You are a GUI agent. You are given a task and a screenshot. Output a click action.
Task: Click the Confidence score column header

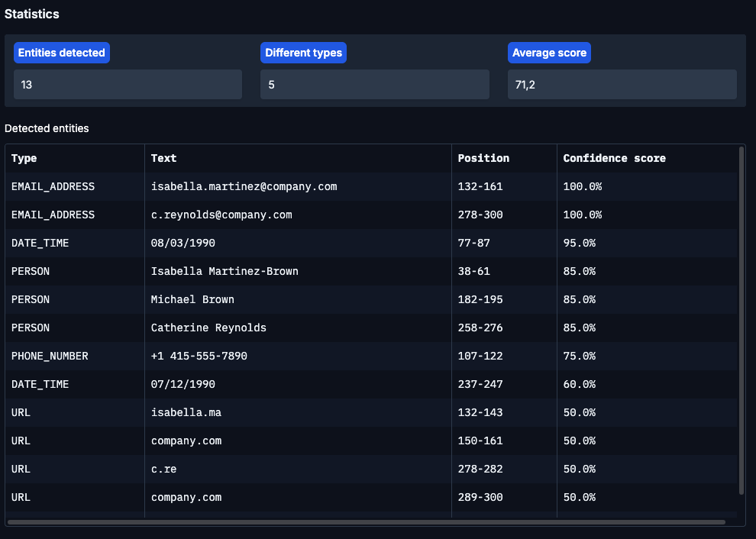614,158
